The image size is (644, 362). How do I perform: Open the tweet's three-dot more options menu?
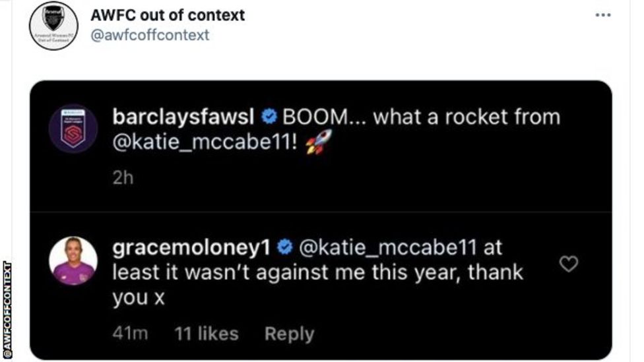coord(603,15)
